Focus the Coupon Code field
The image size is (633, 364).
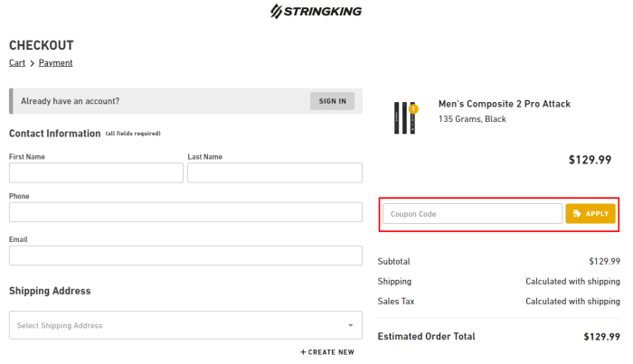472,214
